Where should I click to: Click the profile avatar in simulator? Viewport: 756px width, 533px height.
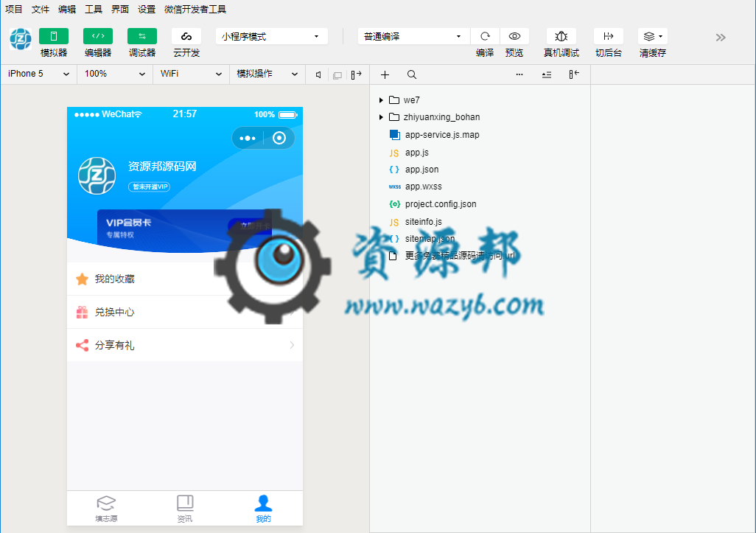(97, 175)
